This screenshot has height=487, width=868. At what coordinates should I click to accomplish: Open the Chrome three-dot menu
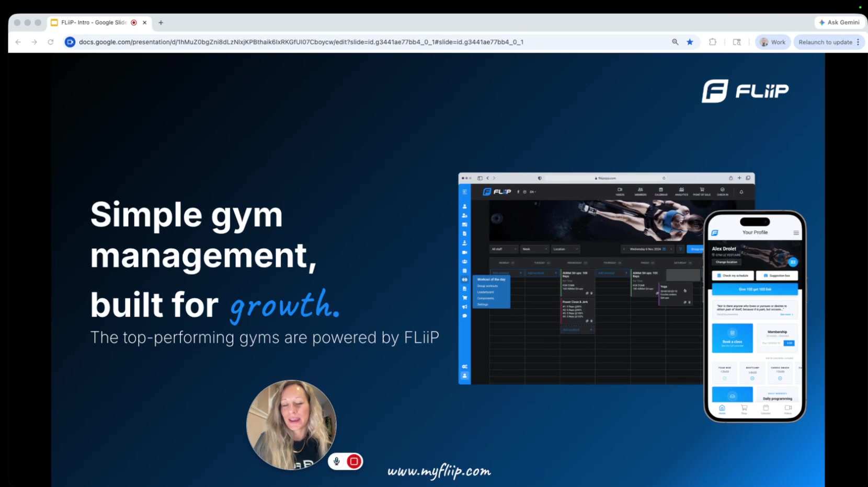pyautogui.click(x=858, y=42)
